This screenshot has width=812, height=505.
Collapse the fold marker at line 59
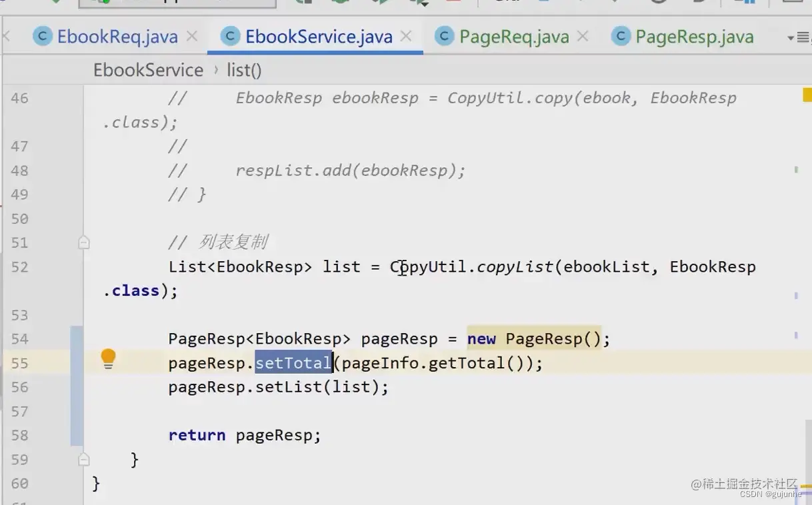click(x=84, y=460)
